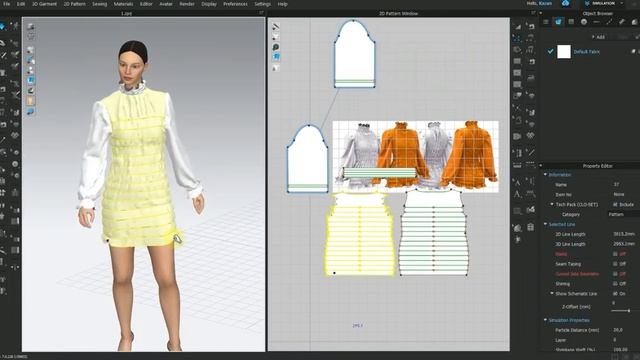Screen dimensions: 640x360
Task: Select the top sleeve pattern piece
Action: click(x=354, y=53)
